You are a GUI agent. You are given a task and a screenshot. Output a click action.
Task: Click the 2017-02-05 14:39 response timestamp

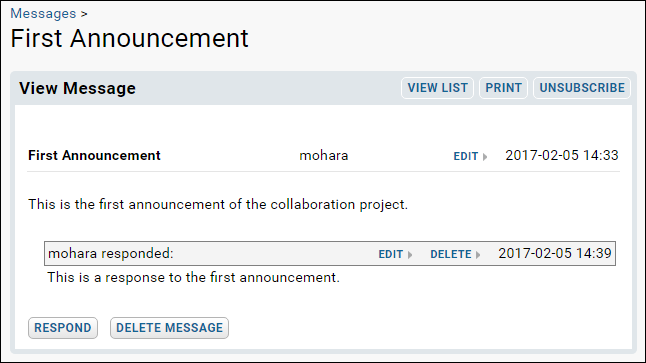(555, 253)
